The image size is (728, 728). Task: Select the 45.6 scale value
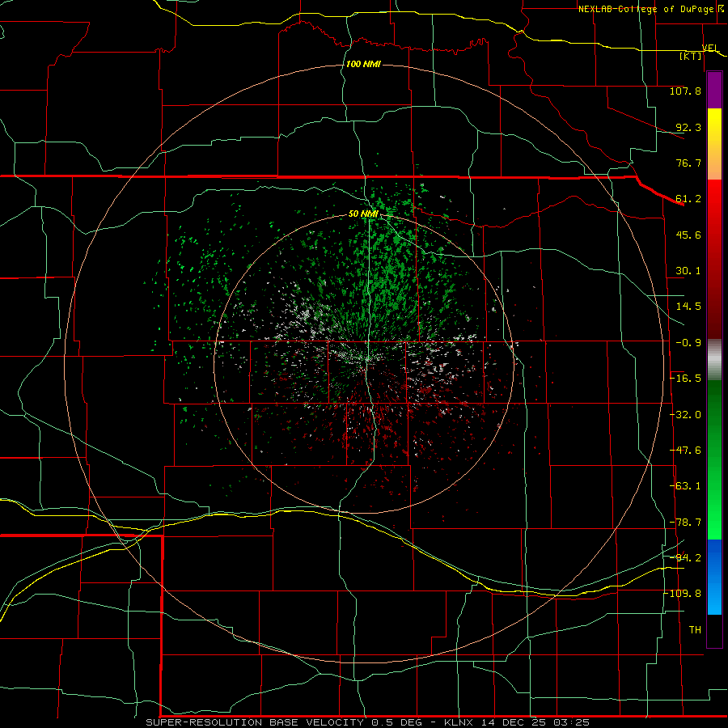tap(688, 235)
